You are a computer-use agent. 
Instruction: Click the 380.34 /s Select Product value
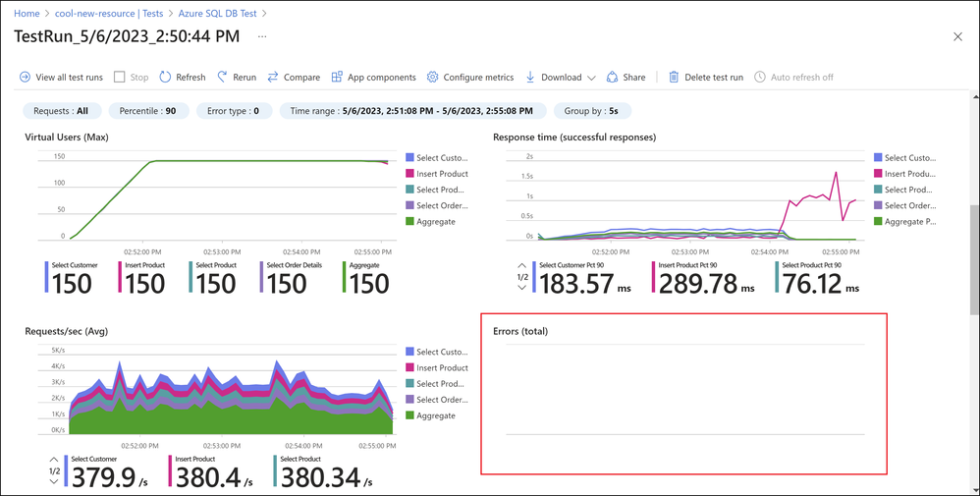pos(327,478)
